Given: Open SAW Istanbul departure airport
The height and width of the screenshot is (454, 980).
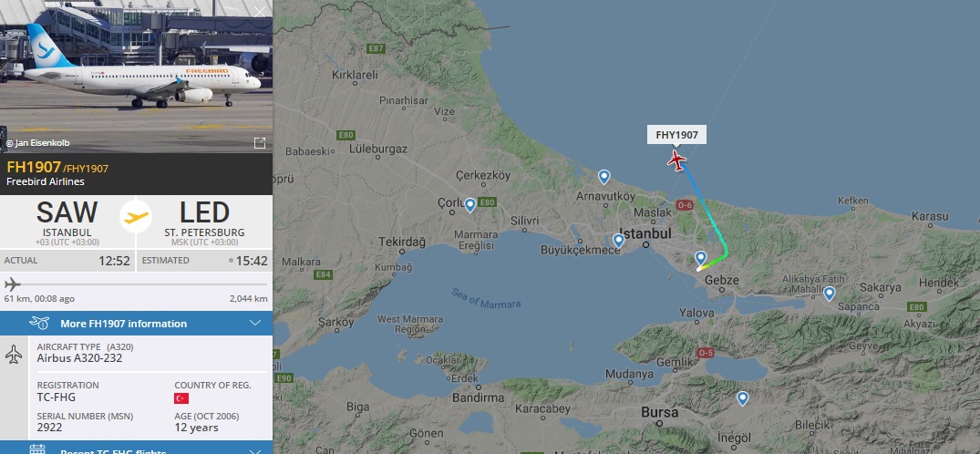Looking at the screenshot, I should tap(67, 222).
